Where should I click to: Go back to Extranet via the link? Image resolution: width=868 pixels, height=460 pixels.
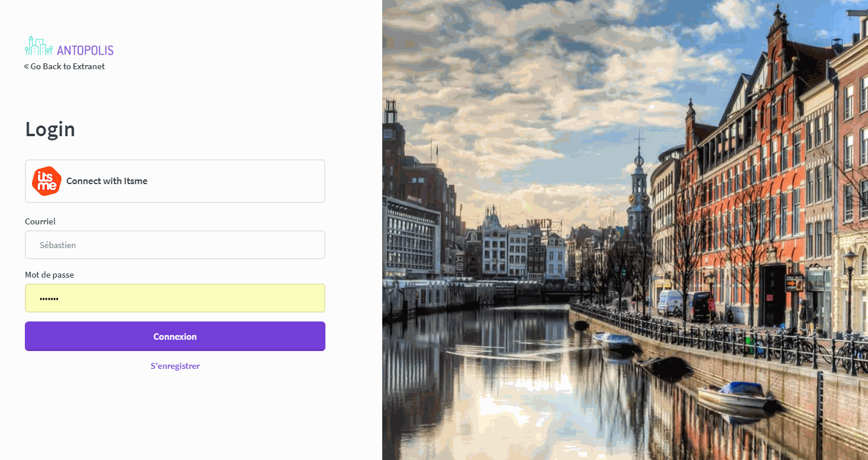tap(64, 66)
